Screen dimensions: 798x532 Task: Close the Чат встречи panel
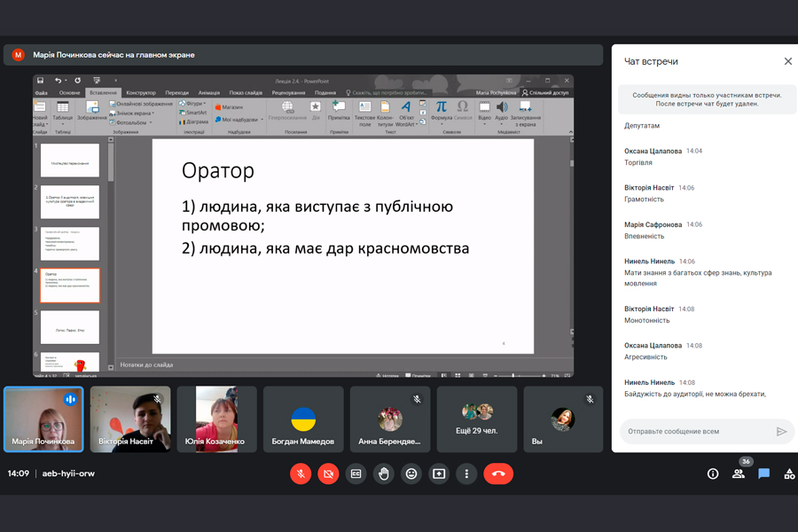point(787,61)
